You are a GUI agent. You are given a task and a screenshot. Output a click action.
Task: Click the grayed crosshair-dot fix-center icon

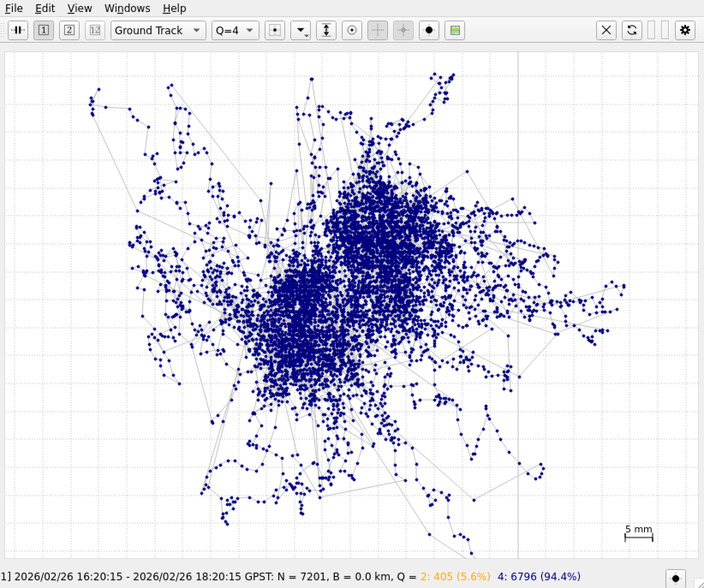coord(403,30)
